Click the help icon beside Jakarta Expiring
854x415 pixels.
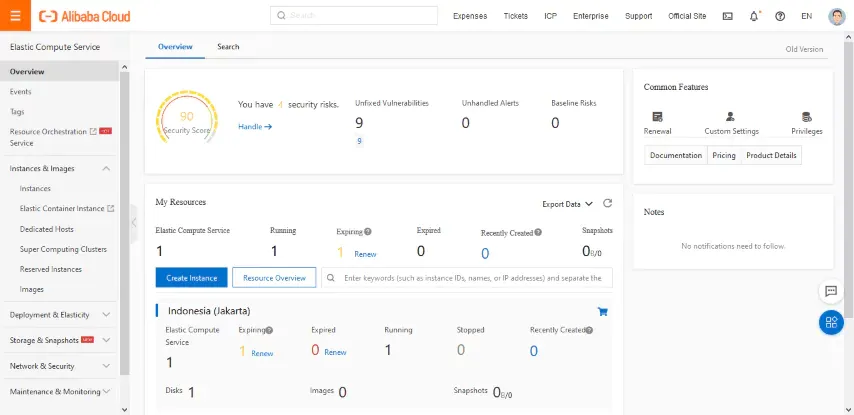[x=269, y=330]
